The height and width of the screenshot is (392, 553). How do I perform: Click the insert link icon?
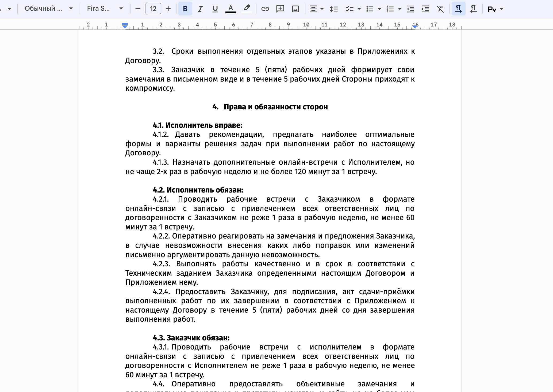coord(265,9)
